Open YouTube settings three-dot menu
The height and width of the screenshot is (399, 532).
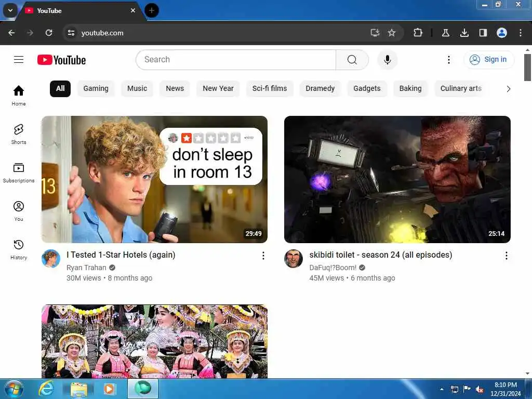pyautogui.click(x=448, y=60)
